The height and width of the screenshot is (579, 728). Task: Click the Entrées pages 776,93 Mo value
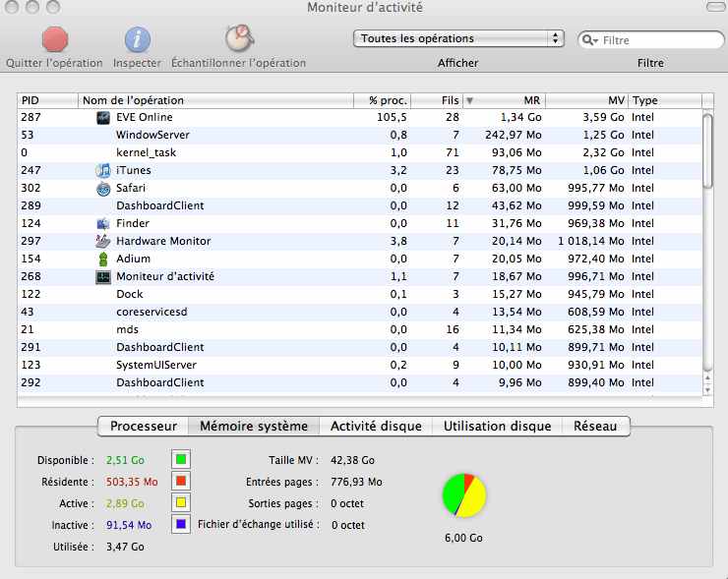(x=356, y=482)
